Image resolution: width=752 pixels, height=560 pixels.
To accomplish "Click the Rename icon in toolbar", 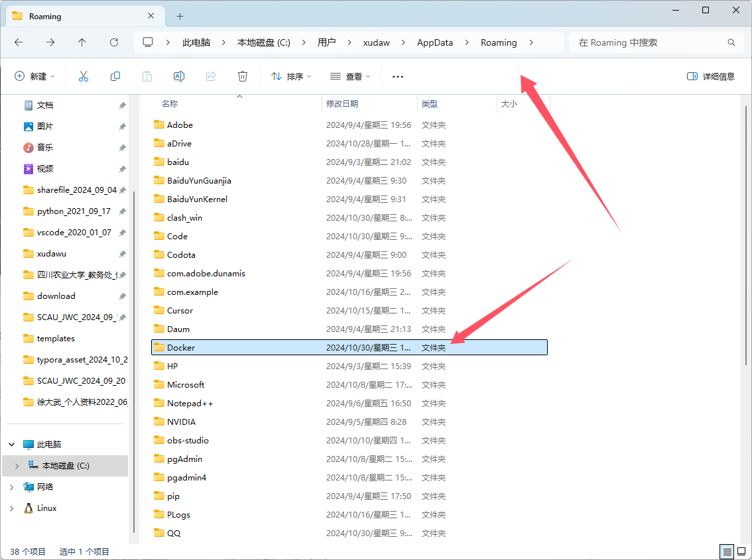I will [179, 76].
